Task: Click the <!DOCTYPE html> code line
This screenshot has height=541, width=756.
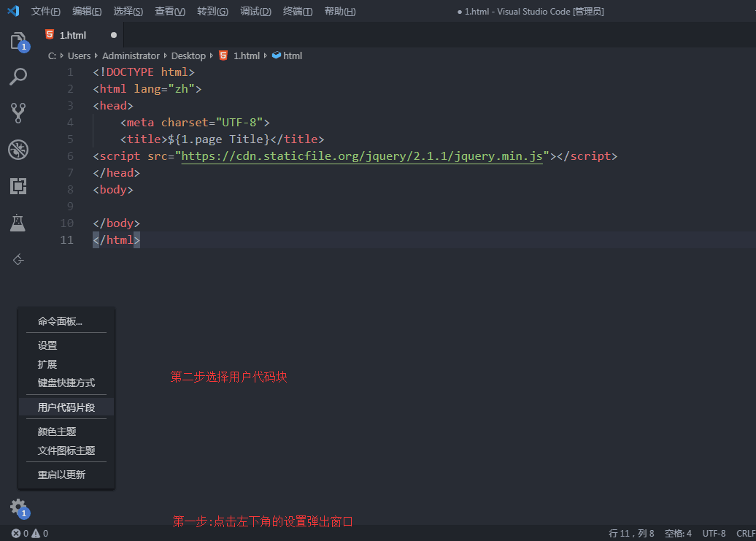Action: click(x=144, y=72)
